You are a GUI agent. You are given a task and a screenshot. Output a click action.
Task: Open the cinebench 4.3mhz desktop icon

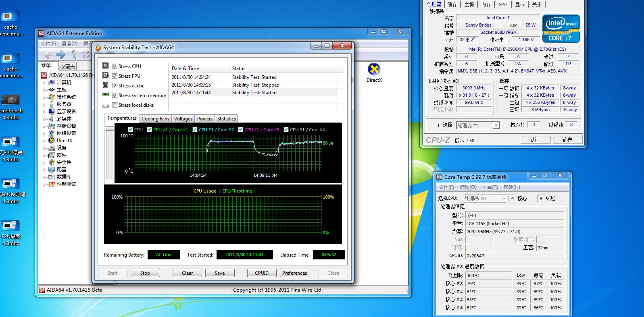point(11,100)
